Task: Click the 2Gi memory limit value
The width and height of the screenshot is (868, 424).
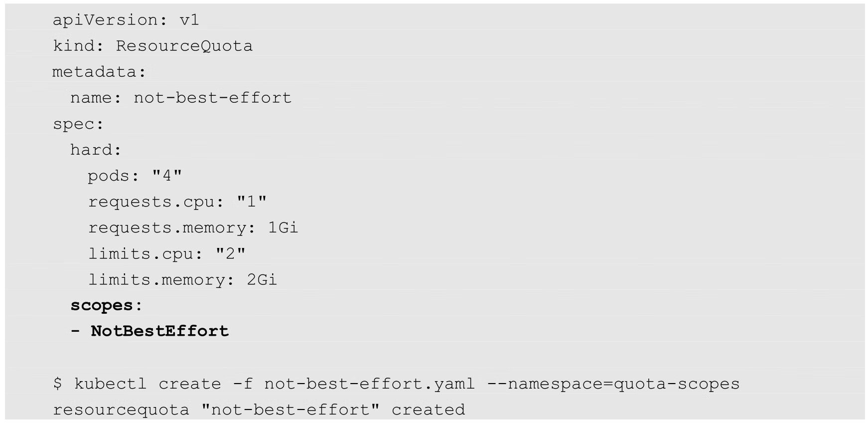Action: point(262,279)
